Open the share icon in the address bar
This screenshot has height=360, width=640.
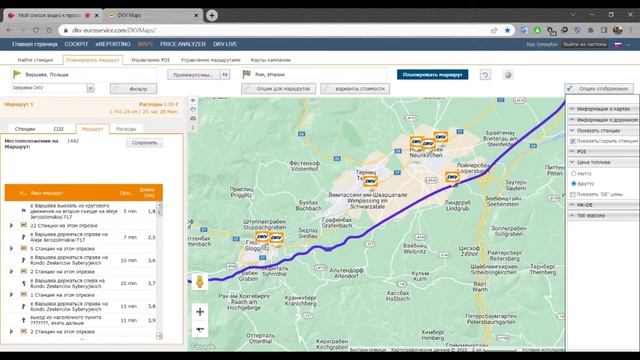click(494, 30)
